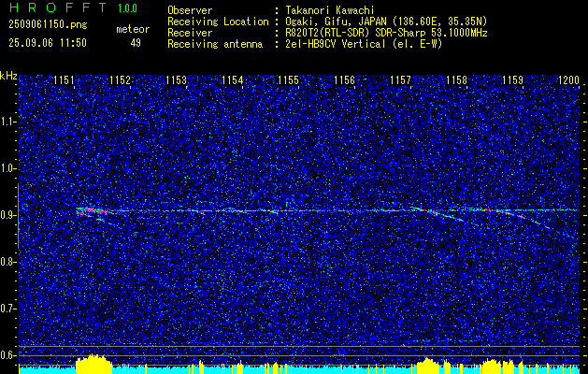Click the date stamp 25.09.06 11:50
588x374 pixels.
click(48, 43)
